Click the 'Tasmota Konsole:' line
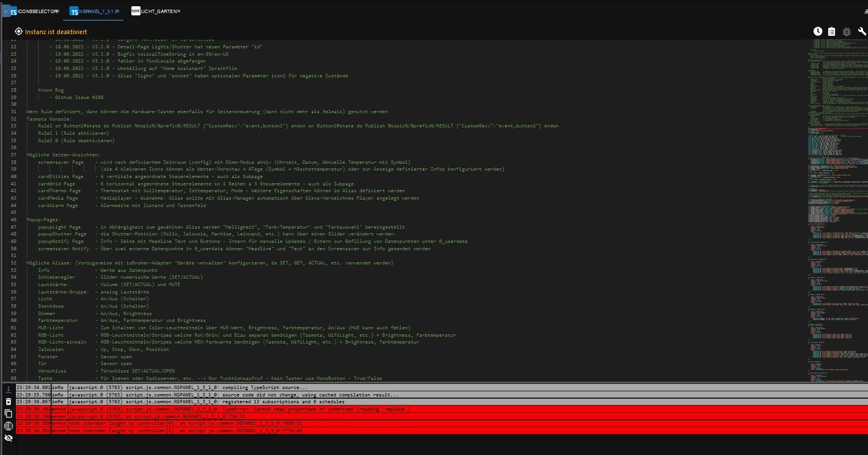This screenshot has height=455, width=868. (x=49, y=119)
